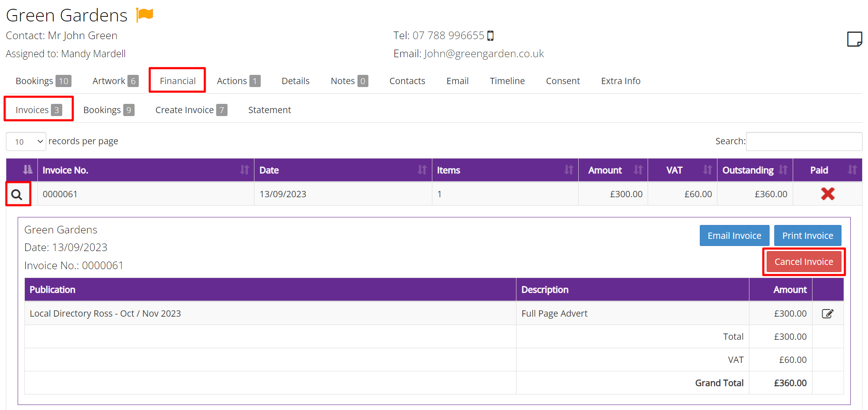
Task: Click the orange flag icon beside Green Gardens
Action: point(145,15)
